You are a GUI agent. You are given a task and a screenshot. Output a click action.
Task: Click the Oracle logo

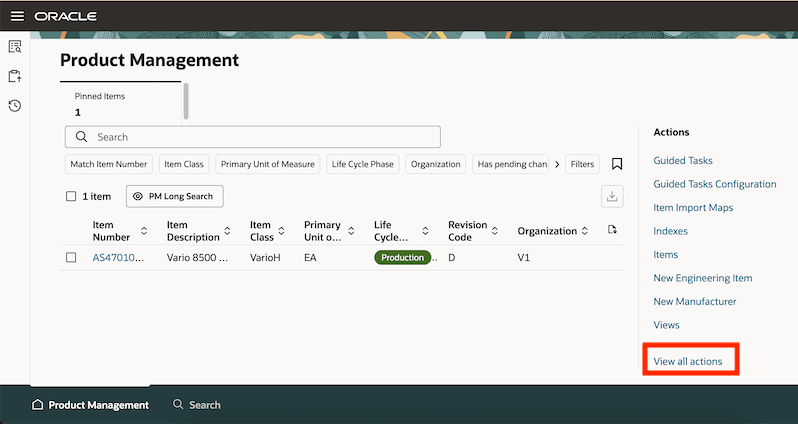pos(66,16)
